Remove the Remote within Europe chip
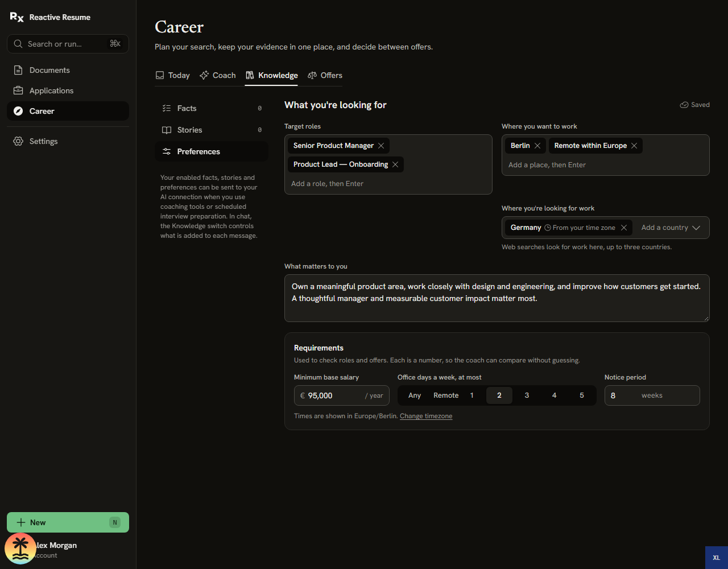 634,146
